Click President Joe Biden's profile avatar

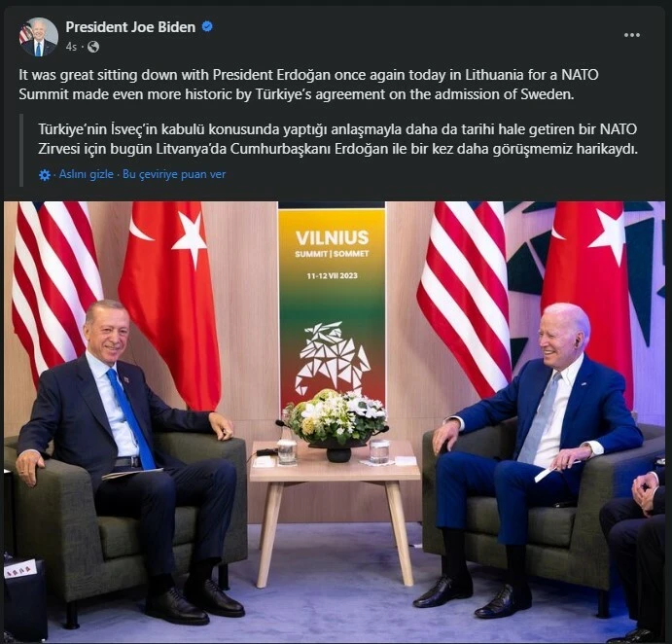[x=39, y=37]
